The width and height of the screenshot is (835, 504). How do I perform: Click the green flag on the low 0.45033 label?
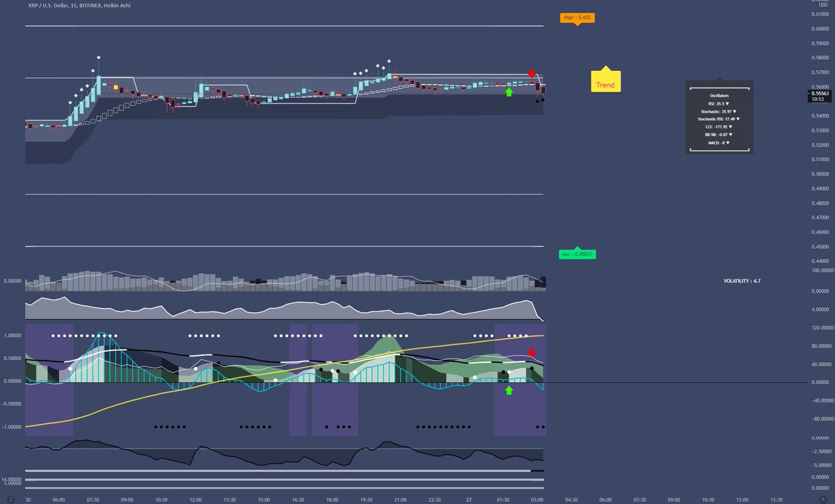point(577,254)
